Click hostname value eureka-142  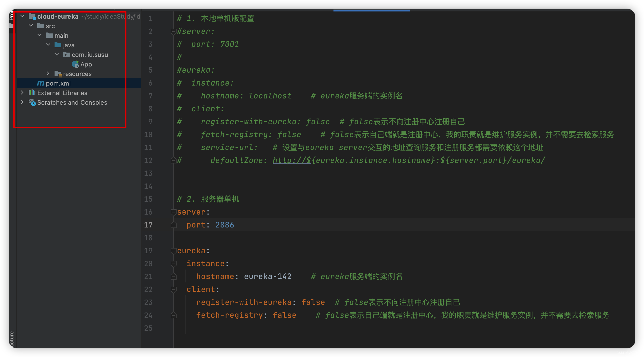tap(267, 276)
